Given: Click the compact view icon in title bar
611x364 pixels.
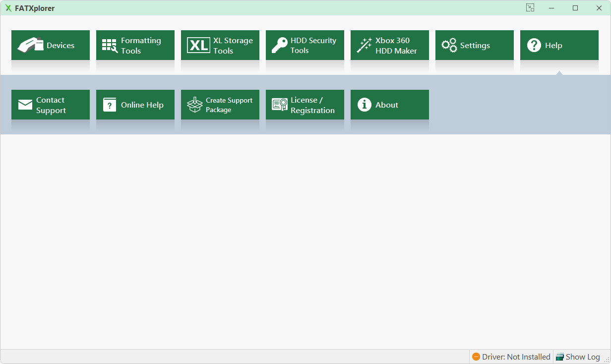Looking at the screenshot, I should [530, 7].
